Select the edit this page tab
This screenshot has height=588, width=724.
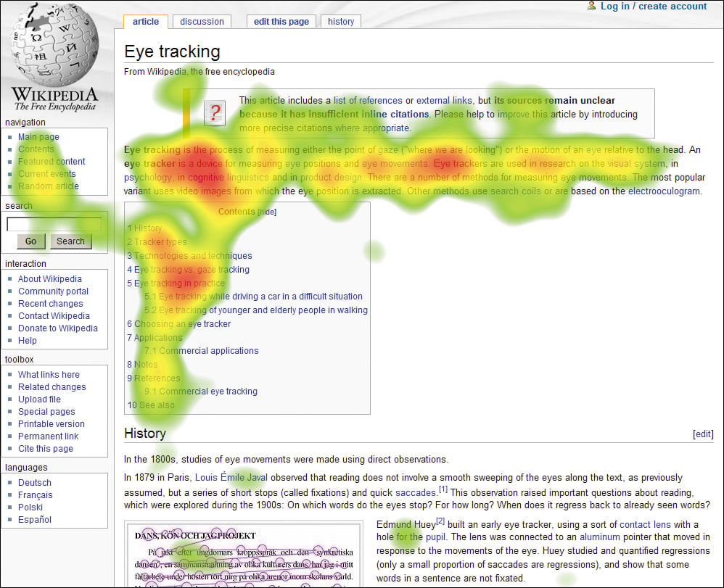[281, 22]
